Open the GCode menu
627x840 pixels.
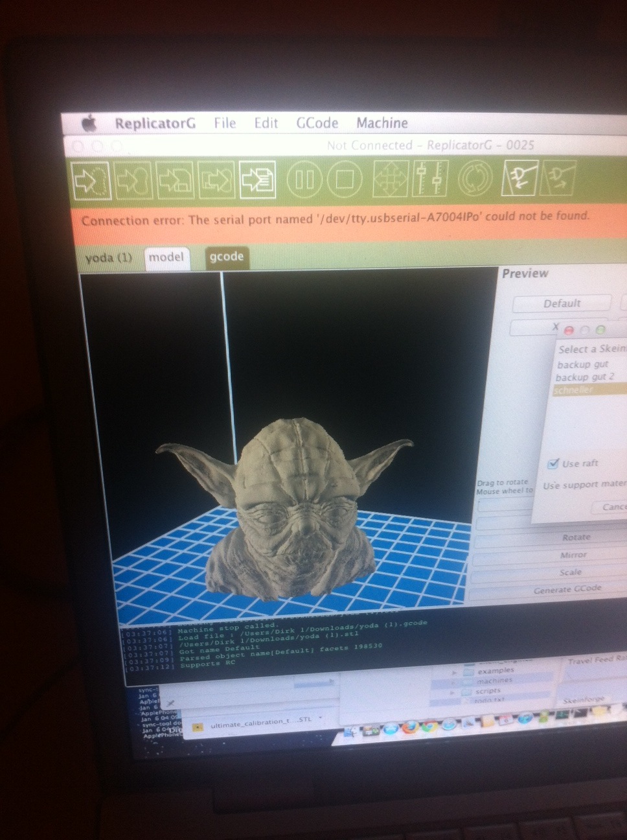click(x=317, y=123)
